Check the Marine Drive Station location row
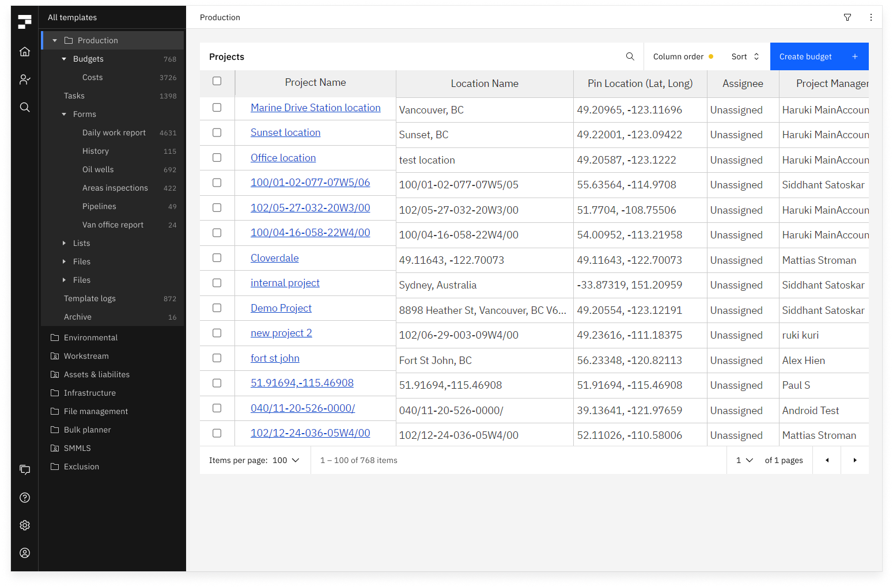Screen dimensions: 893x588 click(217, 108)
